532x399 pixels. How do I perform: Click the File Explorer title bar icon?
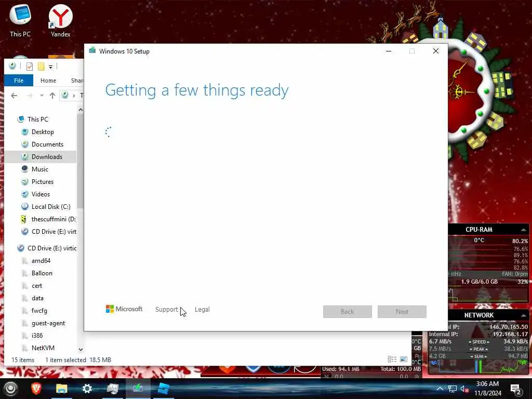[x=12, y=66]
